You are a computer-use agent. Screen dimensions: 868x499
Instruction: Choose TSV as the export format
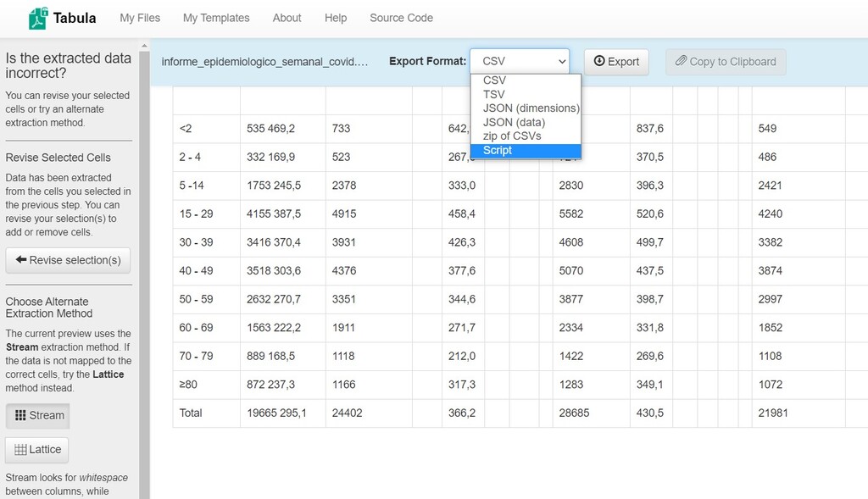coord(494,94)
